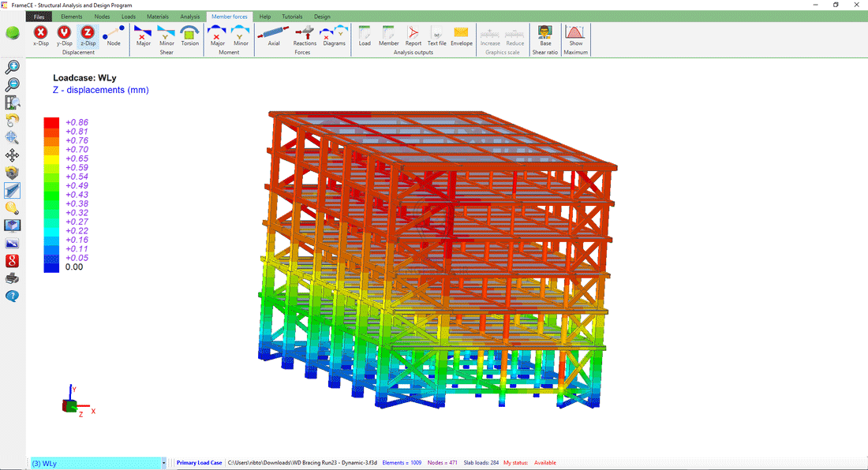
Task: Click the red +0.86 legend swatch
Action: click(x=51, y=122)
